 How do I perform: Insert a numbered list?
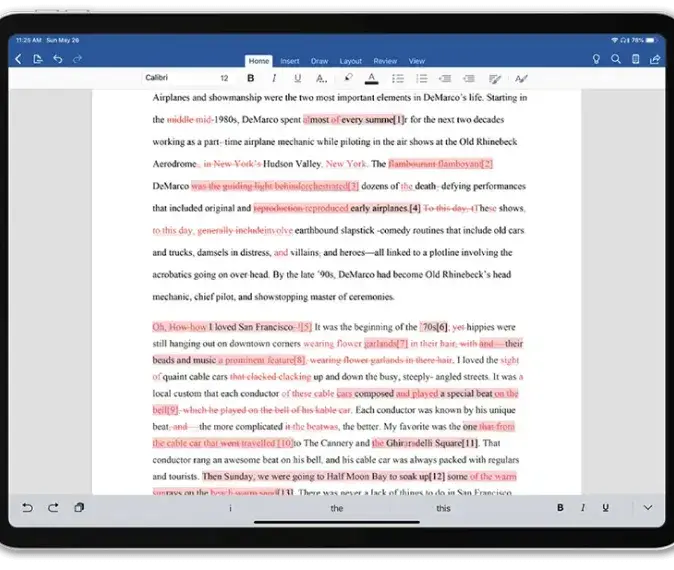(x=422, y=78)
